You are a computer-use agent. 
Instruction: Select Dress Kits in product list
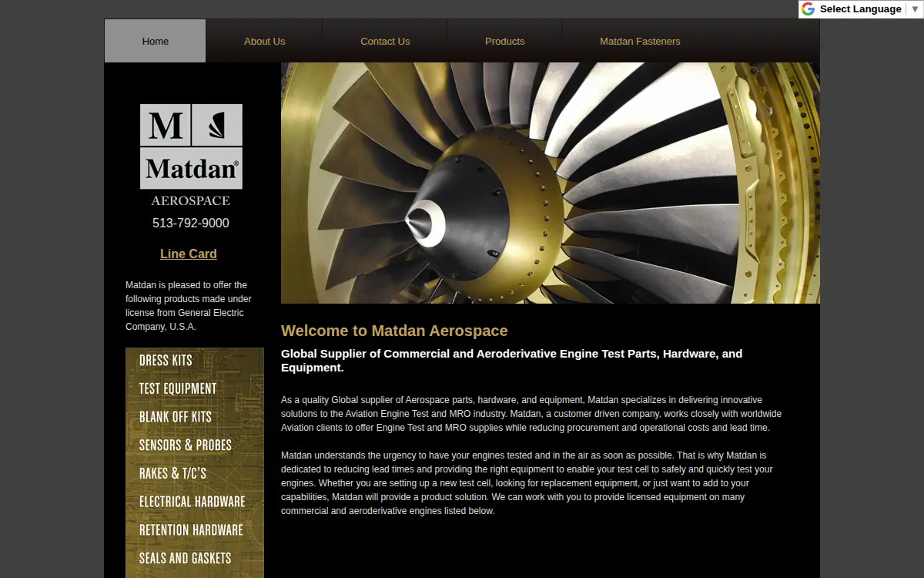[166, 361]
